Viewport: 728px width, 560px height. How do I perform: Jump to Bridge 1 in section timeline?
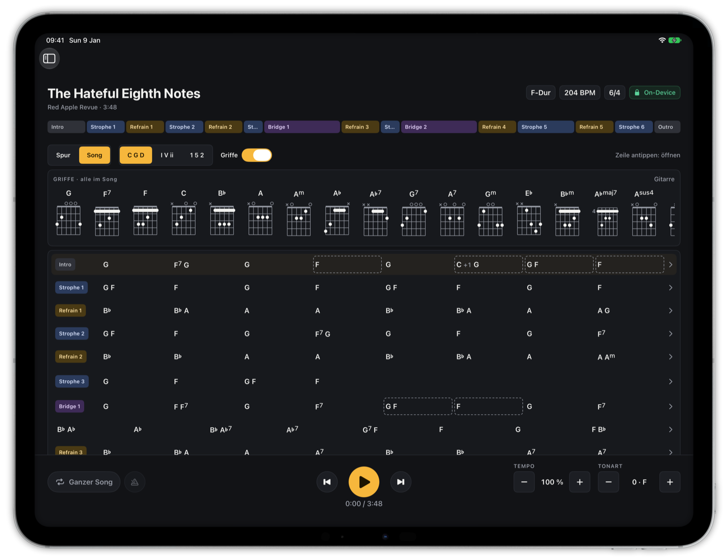click(302, 127)
